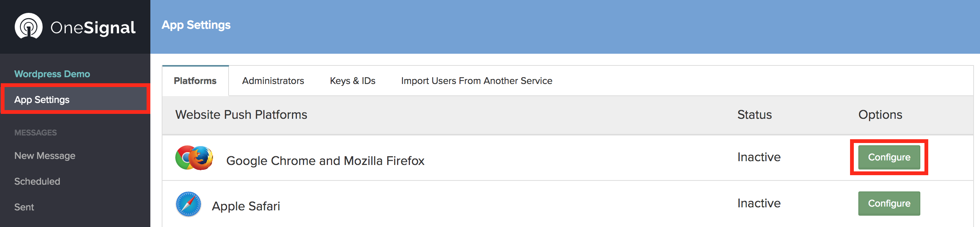Open Import Users From Another Service tab
The image size is (980, 227).
tap(476, 81)
